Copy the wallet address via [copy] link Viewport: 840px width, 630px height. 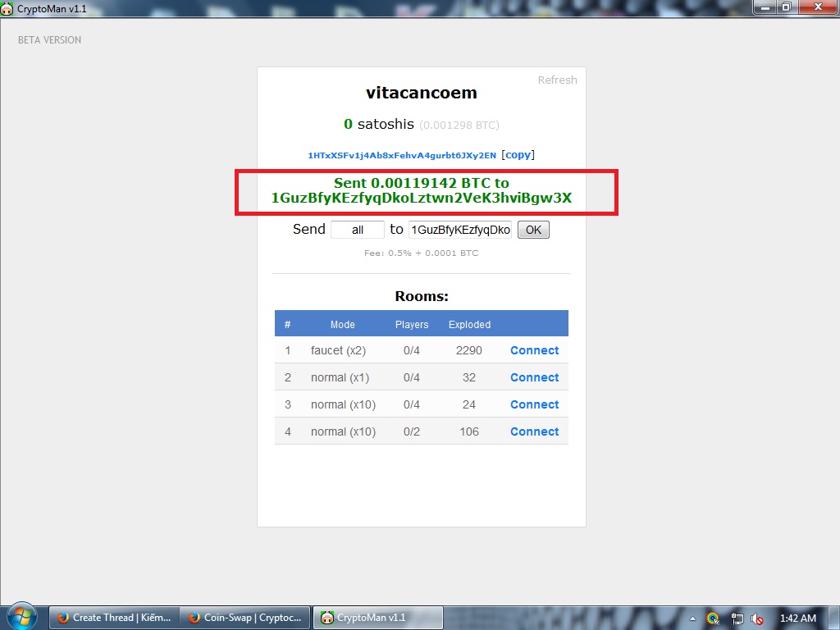pos(518,155)
